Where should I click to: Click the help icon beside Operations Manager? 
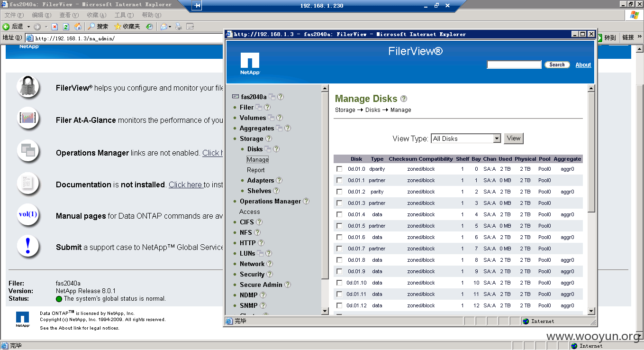point(306,201)
